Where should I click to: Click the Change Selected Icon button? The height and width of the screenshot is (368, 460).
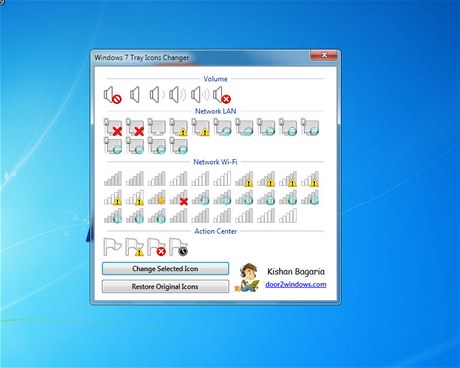[x=165, y=269]
